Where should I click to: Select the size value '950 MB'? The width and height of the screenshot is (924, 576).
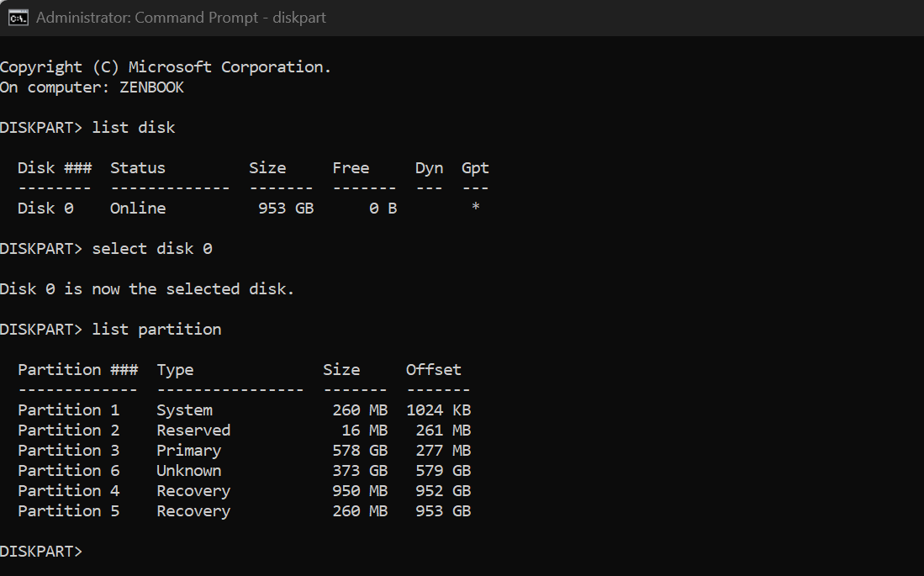pos(360,490)
